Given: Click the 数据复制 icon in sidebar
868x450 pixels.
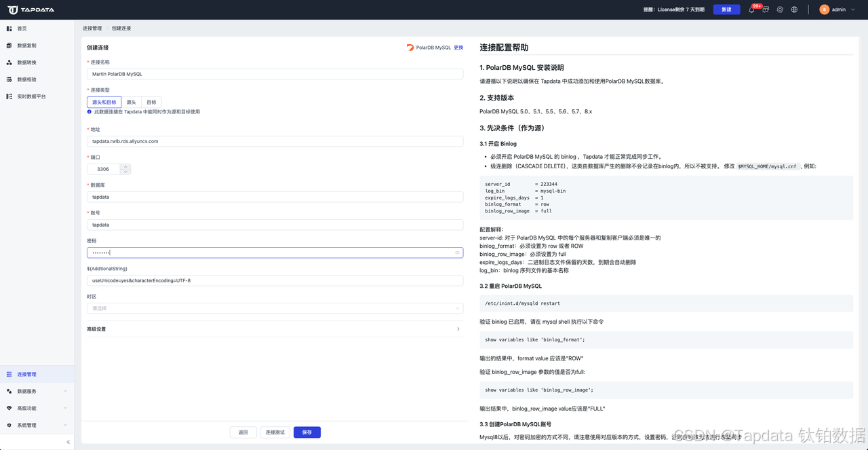Looking at the screenshot, I should [x=9, y=45].
